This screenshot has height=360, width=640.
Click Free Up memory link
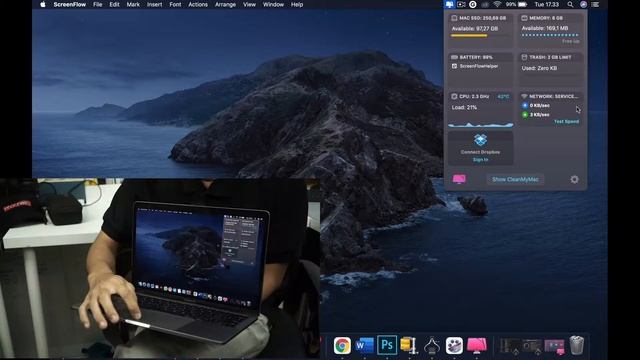coord(571,41)
